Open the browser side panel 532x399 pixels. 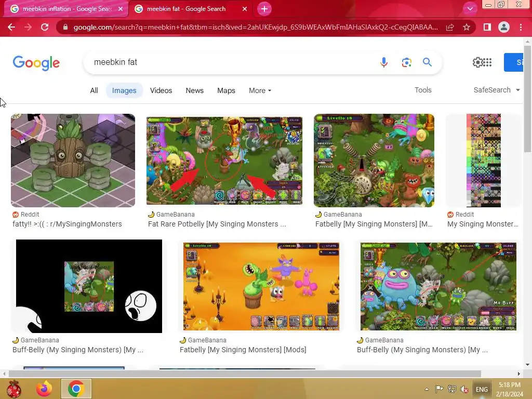[x=487, y=27]
